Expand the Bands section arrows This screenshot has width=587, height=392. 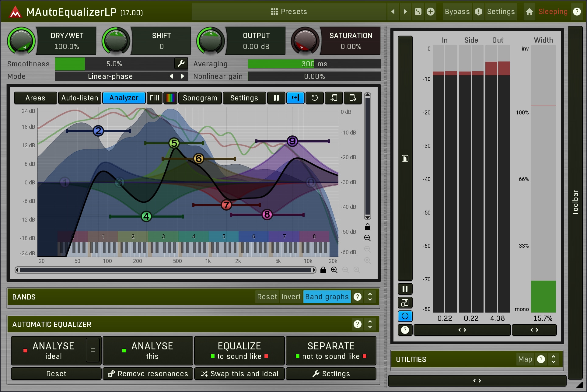click(x=370, y=297)
